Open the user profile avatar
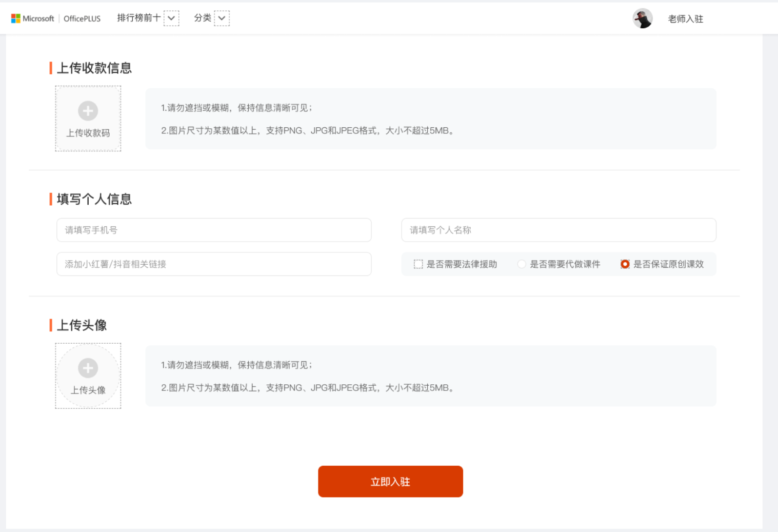This screenshot has width=778, height=532. coord(642,18)
